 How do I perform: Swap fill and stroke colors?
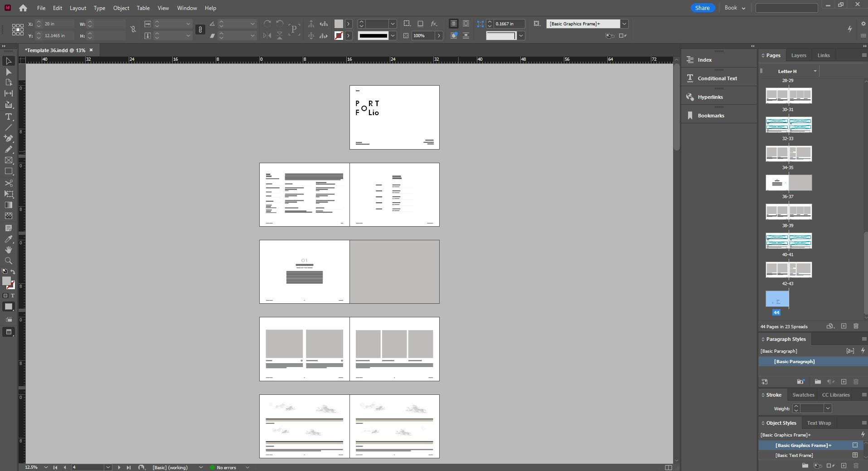tap(13, 272)
